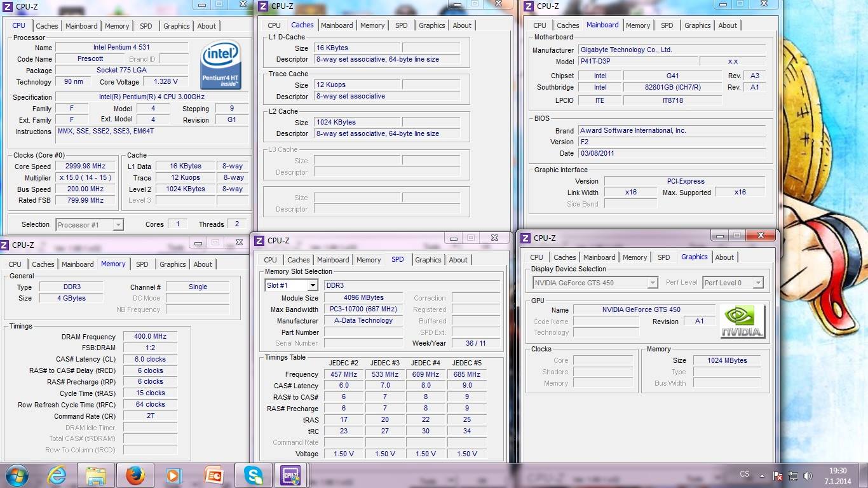This screenshot has width=868, height=488.
Task: Click the x 15.0 ( 14 - 15 ) multiplier
Action: coord(86,177)
